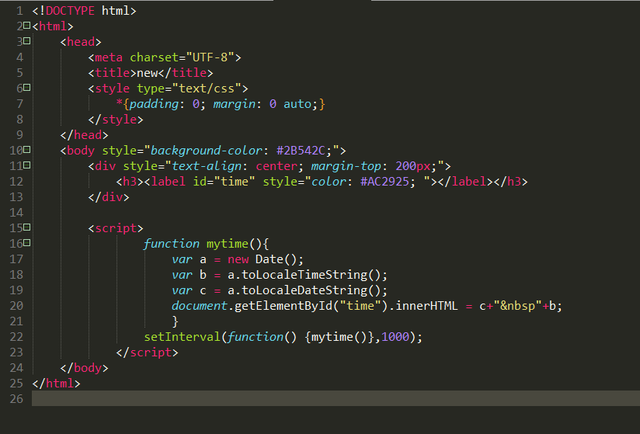Click the padding property on line 7

pos(154,104)
